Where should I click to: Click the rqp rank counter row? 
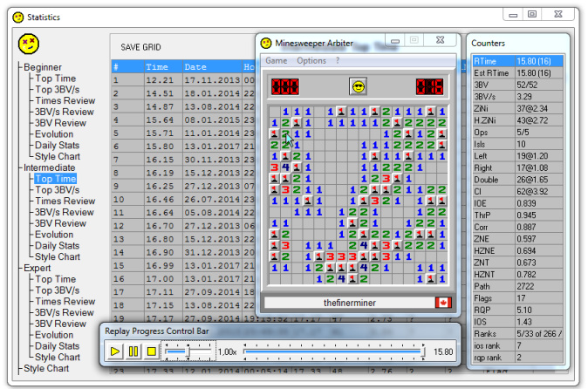click(x=517, y=358)
